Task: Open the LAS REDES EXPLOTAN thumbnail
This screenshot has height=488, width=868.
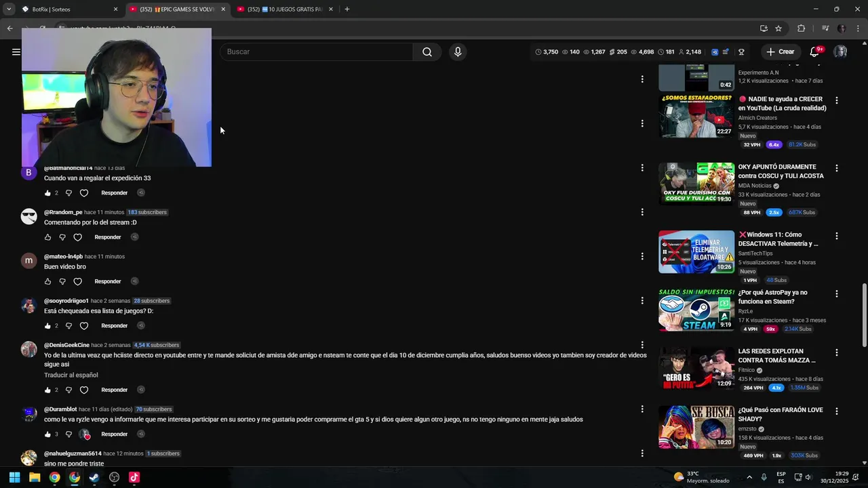Action: [696, 369]
